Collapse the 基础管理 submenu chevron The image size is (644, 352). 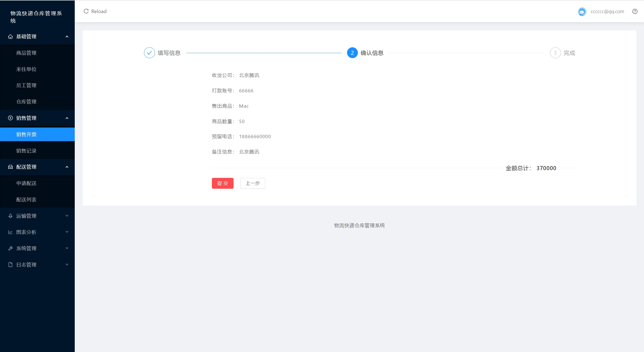pos(67,37)
